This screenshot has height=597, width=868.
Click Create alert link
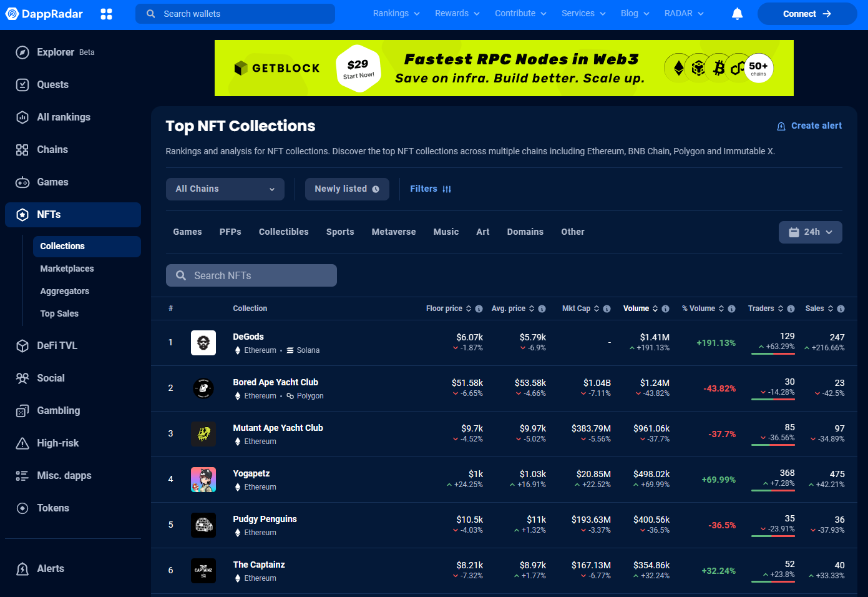coord(809,126)
